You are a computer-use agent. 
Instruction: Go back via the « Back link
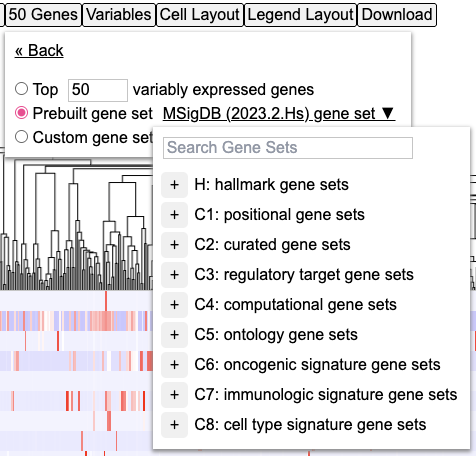coord(39,51)
